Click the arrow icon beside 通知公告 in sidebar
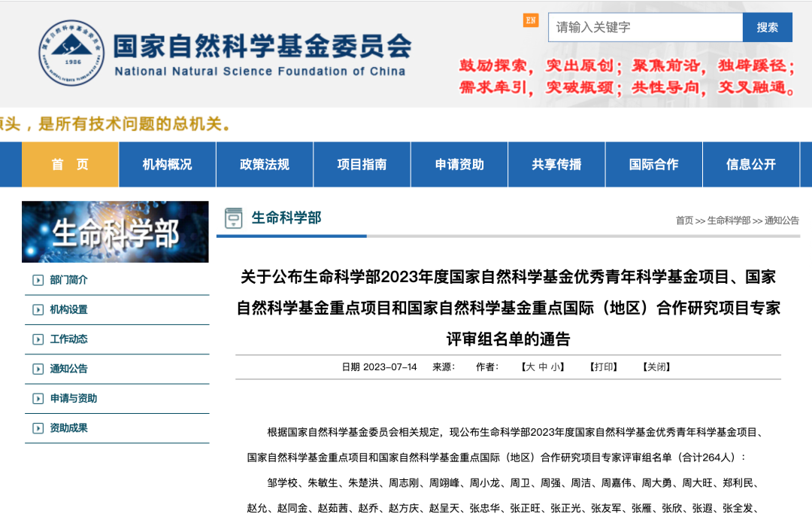Viewport: 812px width, 523px height. 38,369
